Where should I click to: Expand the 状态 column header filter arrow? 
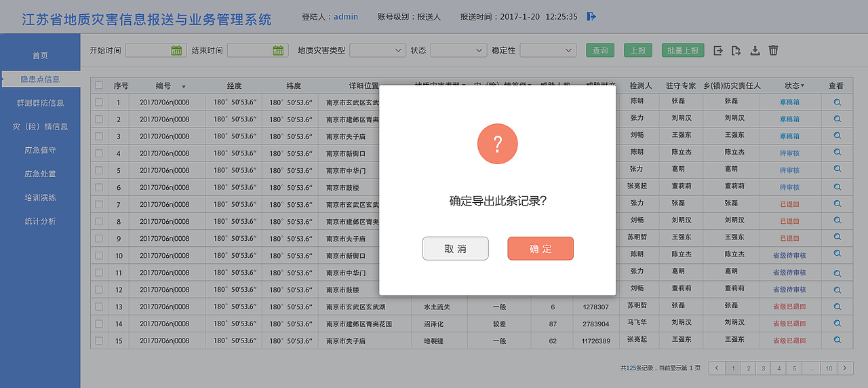tap(803, 85)
